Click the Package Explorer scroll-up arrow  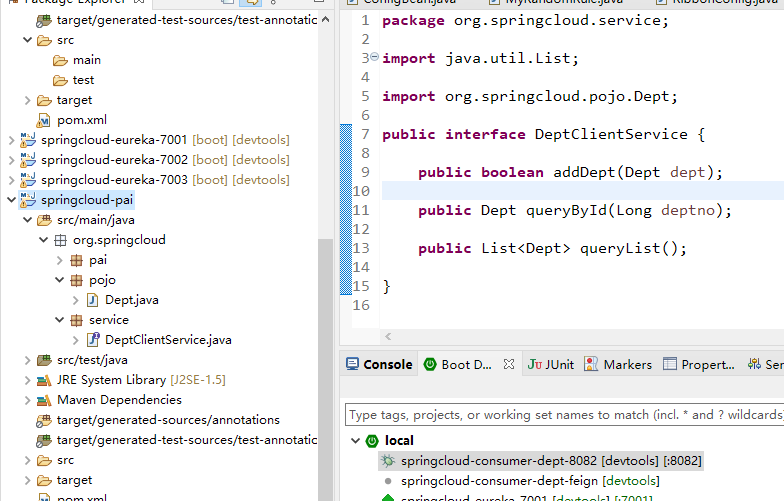click(326, 20)
